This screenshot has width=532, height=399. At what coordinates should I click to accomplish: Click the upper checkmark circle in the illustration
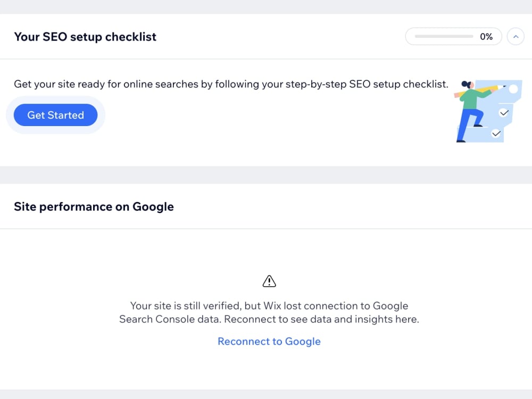pos(504,113)
